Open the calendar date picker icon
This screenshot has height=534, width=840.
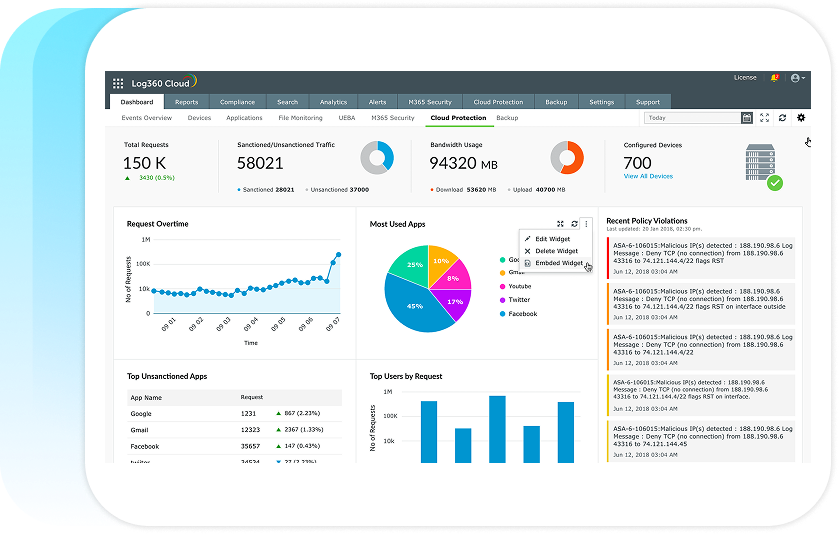tap(746, 118)
